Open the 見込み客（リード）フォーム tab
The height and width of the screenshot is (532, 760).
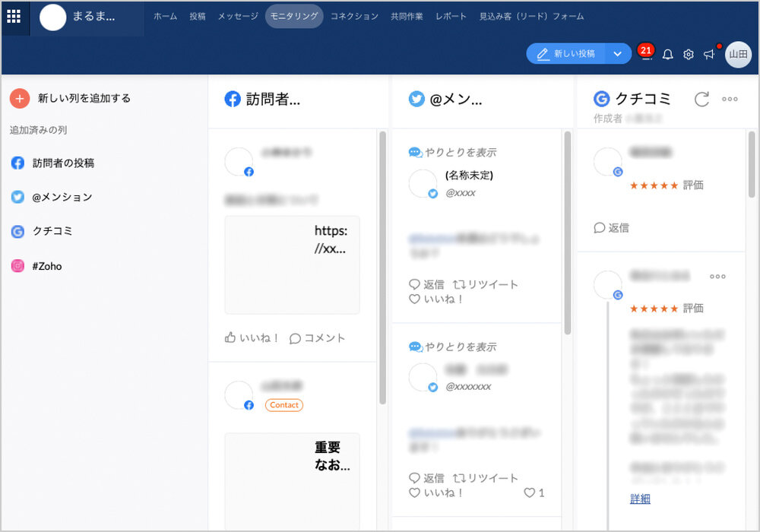click(x=531, y=17)
